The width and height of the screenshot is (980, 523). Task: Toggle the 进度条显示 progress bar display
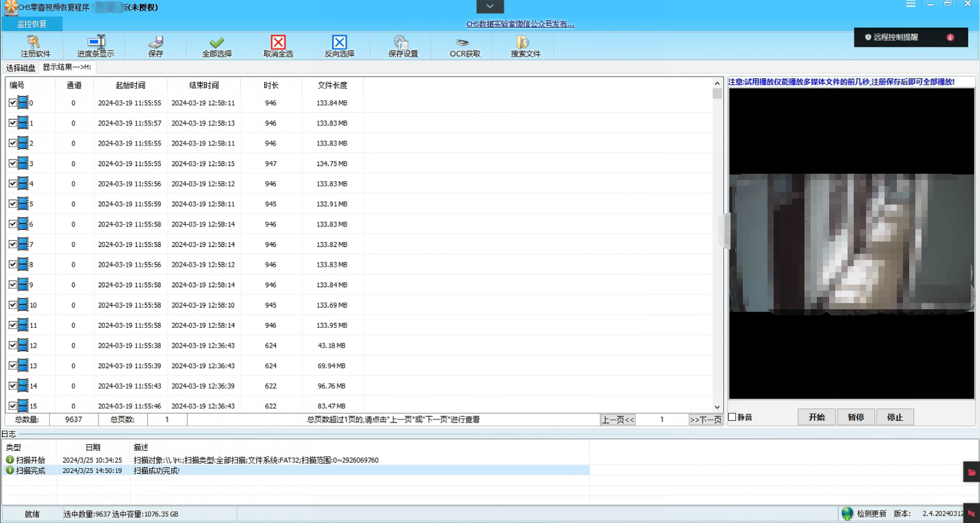pyautogui.click(x=95, y=46)
